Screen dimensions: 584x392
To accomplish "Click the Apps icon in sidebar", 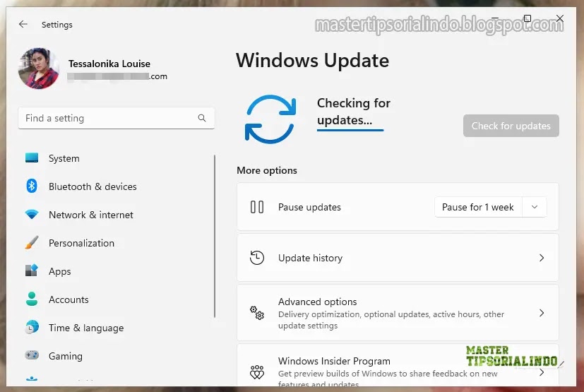I will (x=32, y=271).
